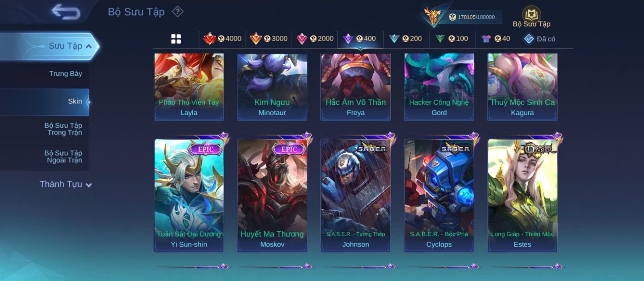The height and width of the screenshot is (281, 644).
Task: Expand the Thành Tựu sidebar section
Action: [x=66, y=184]
